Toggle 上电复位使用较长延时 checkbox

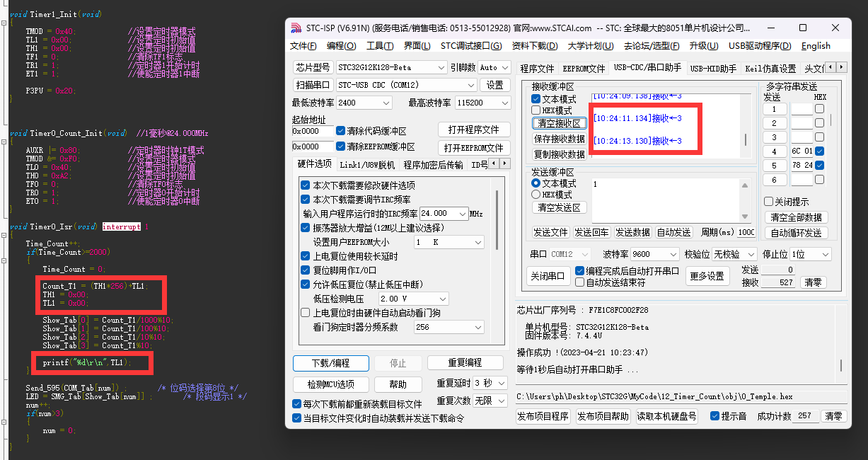tap(306, 256)
